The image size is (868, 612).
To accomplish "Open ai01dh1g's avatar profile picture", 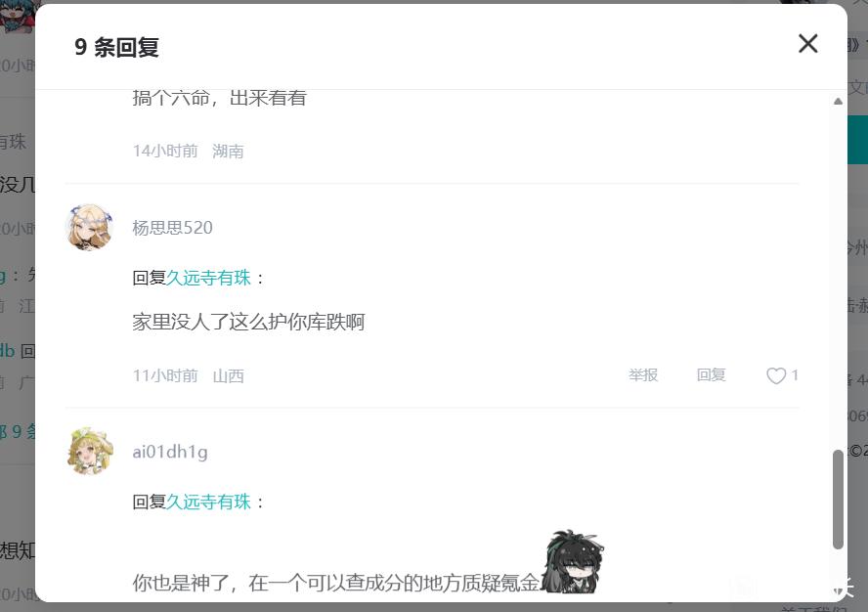I will point(89,452).
